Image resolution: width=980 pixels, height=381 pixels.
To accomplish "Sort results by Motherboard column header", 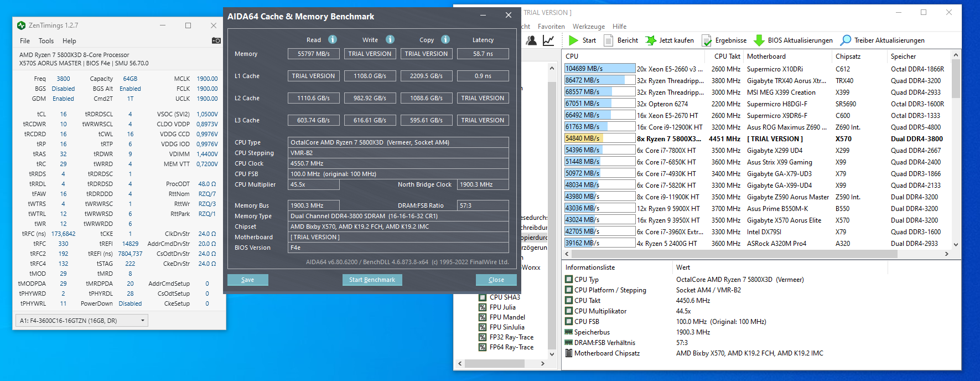I will [x=787, y=56].
